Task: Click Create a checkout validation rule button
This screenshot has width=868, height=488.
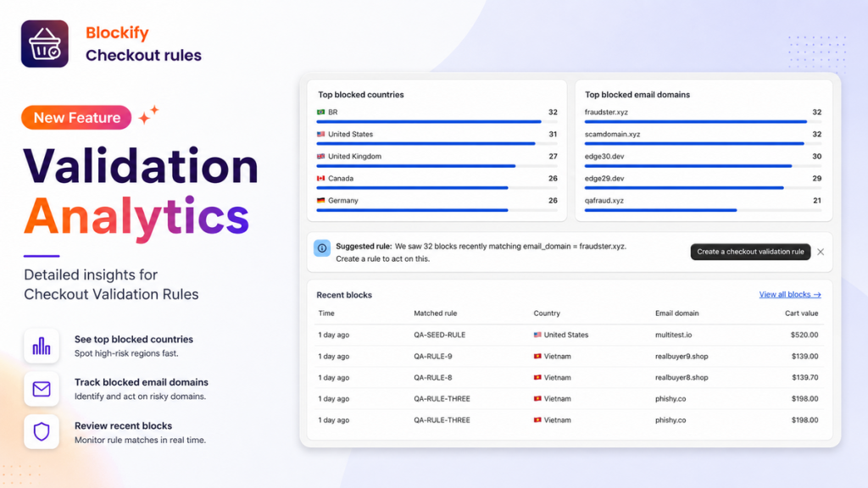Action: [750, 252]
